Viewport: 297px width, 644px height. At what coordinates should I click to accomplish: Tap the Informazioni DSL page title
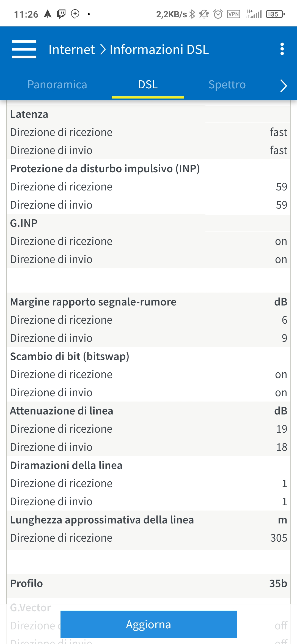pyautogui.click(x=159, y=50)
